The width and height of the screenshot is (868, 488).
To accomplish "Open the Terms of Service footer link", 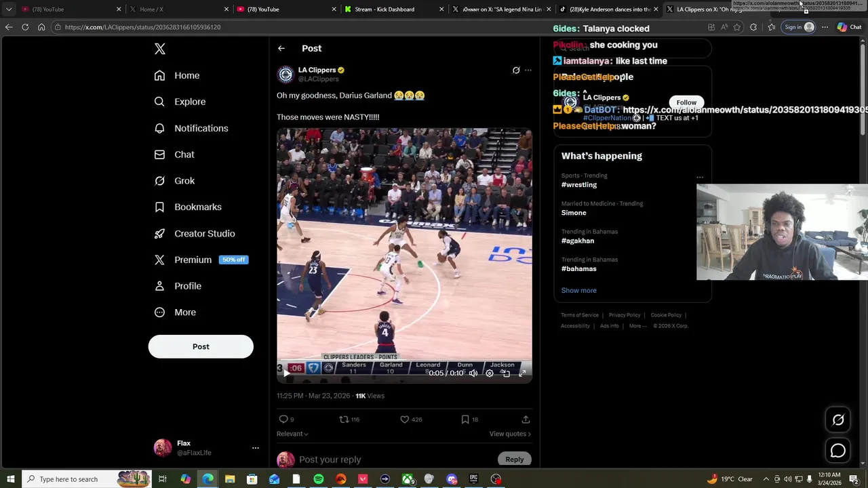I will coord(580,315).
